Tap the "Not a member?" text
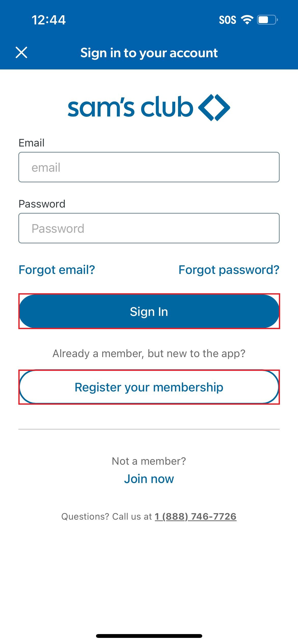This screenshot has height=644, width=298. (149, 461)
